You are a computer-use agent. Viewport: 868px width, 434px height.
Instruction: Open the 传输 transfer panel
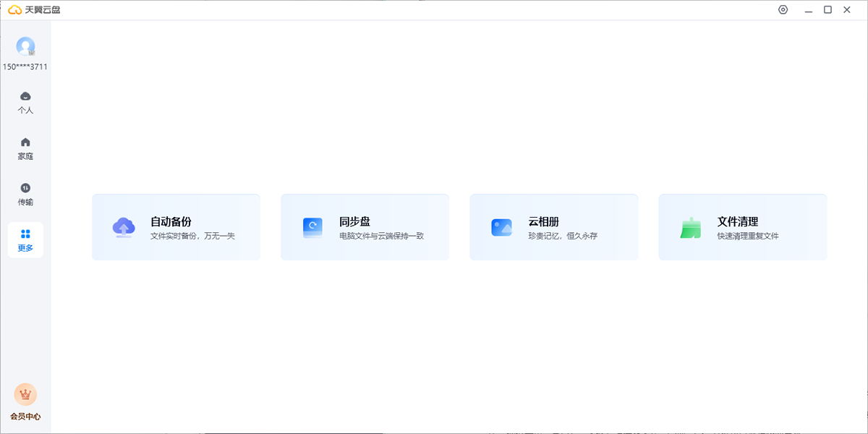click(x=25, y=193)
